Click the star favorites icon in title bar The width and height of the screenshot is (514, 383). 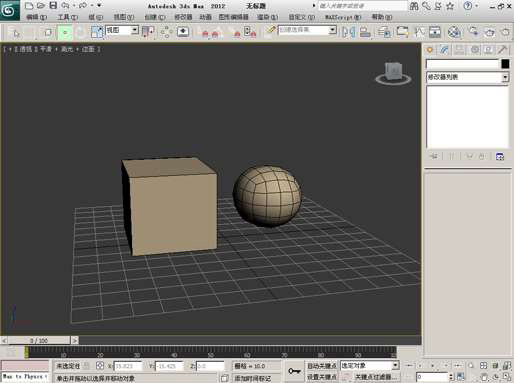450,6
